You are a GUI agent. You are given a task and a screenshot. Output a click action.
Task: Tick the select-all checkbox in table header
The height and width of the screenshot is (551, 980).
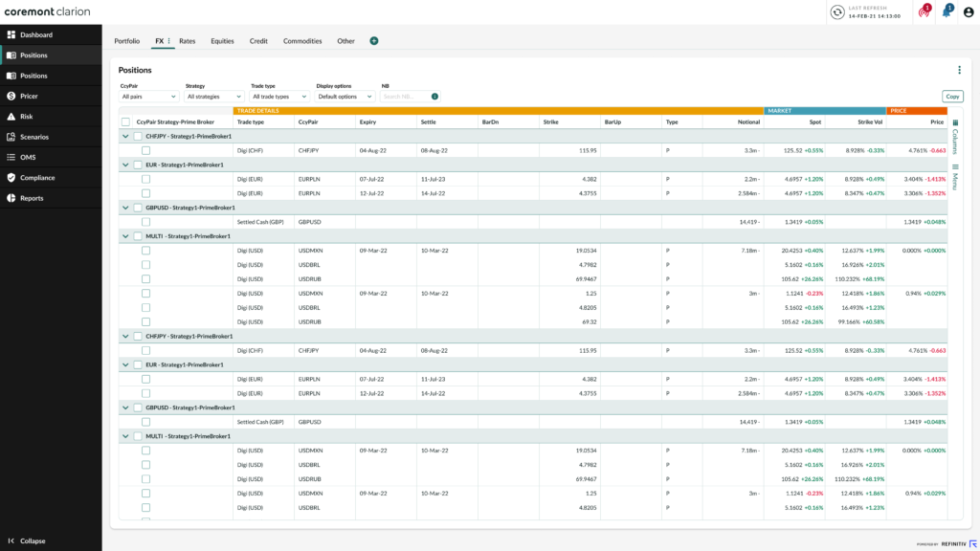126,121
